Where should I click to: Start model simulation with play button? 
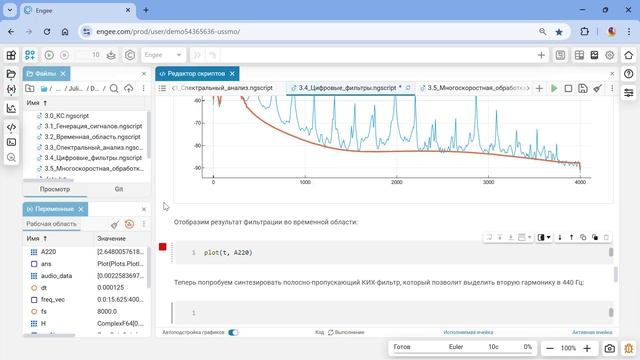49,55
